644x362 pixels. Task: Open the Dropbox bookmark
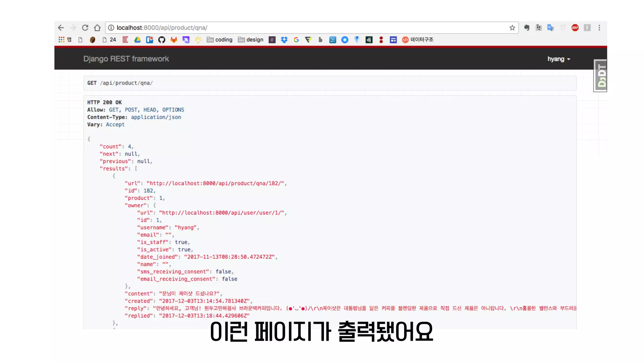(x=284, y=40)
